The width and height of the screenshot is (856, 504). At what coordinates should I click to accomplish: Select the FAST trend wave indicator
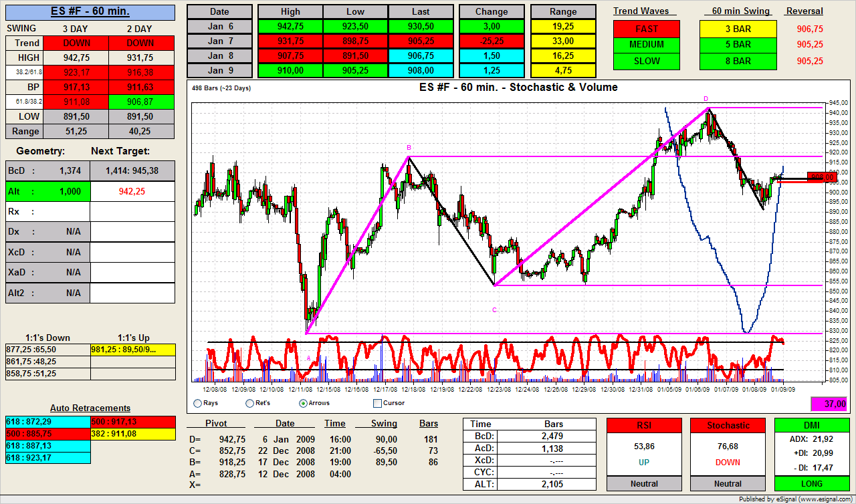pos(646,29)
